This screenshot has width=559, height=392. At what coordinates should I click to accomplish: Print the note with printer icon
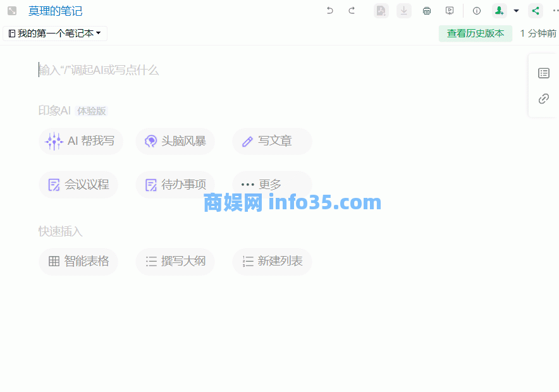pos(427,11)
